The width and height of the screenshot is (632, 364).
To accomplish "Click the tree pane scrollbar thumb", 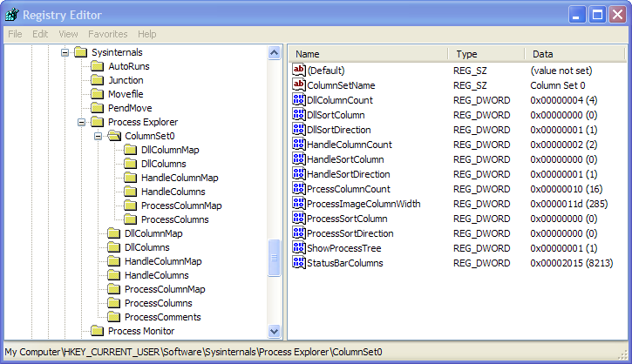I will point(274,258).
